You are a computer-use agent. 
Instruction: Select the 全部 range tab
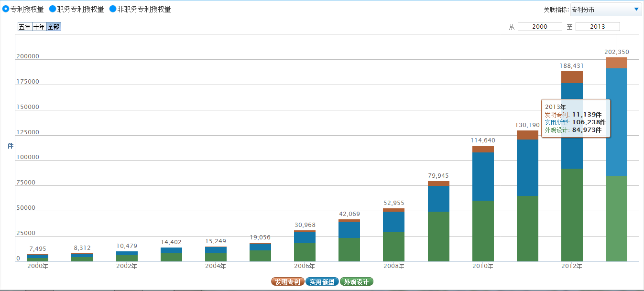pyautogui.click(x=54, y=27)
